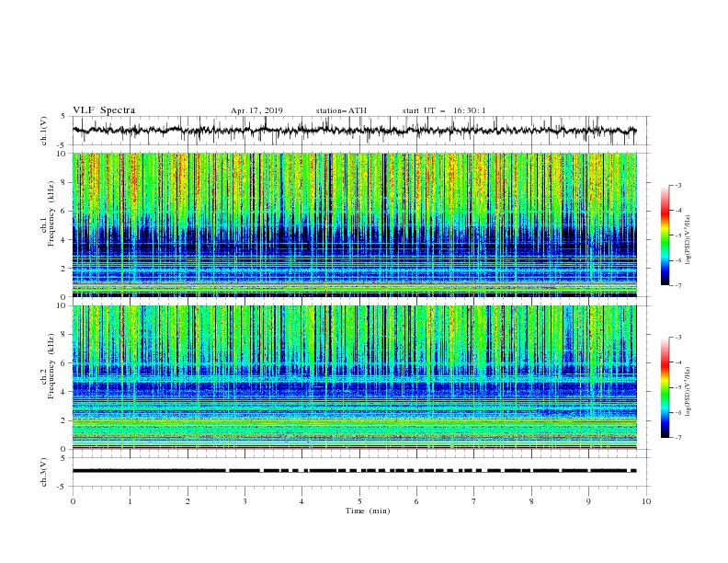This screenshot has height=563, width=728.
Task: Click the ch.2 "log(PSD)(V²/Hz)" colorbar label
Action: [688, 391]
